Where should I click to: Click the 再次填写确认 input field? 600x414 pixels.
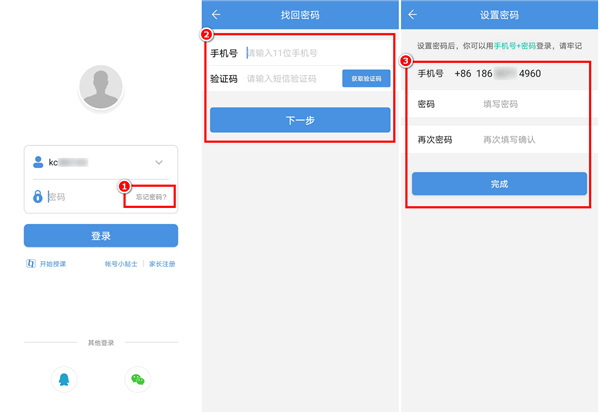[x=530, y=140]
